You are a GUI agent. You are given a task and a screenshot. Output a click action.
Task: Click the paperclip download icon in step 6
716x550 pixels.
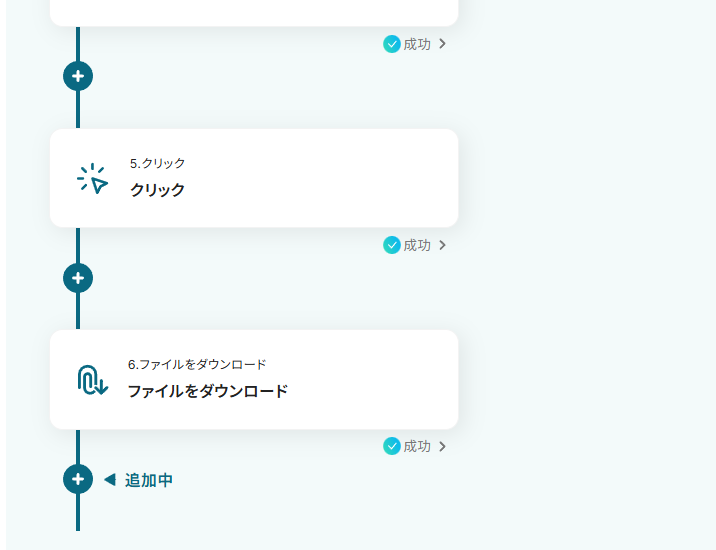click(x=92, y=380)
